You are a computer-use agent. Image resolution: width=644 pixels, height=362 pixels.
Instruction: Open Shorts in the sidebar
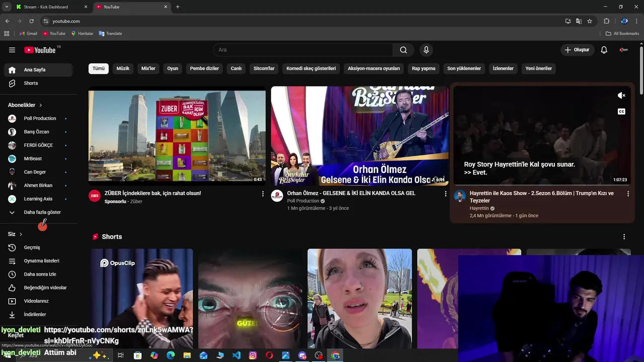click(x=38, y=83)
